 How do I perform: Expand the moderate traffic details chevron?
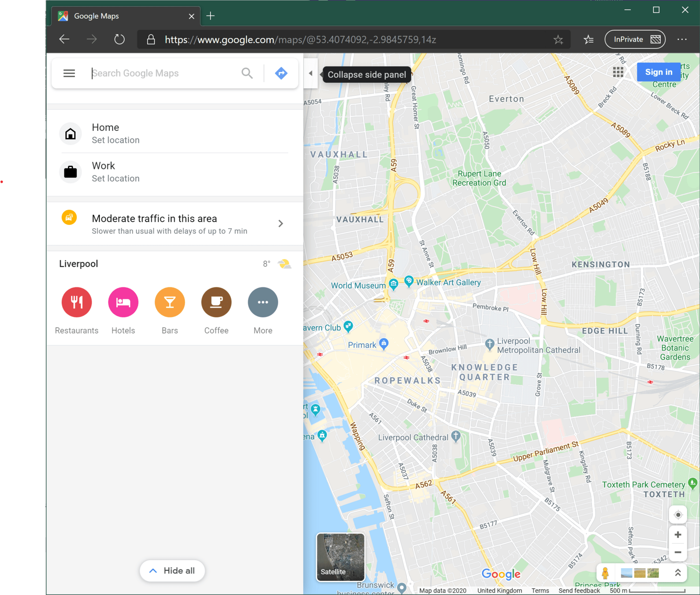281,224
